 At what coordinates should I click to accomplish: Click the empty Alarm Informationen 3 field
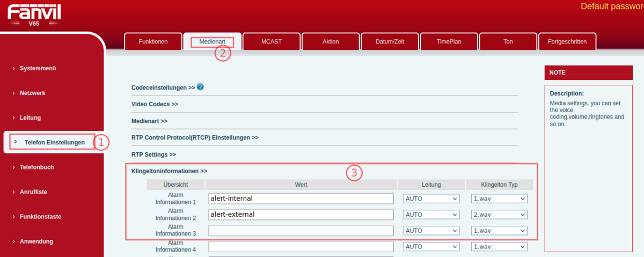tap(301, 231)
